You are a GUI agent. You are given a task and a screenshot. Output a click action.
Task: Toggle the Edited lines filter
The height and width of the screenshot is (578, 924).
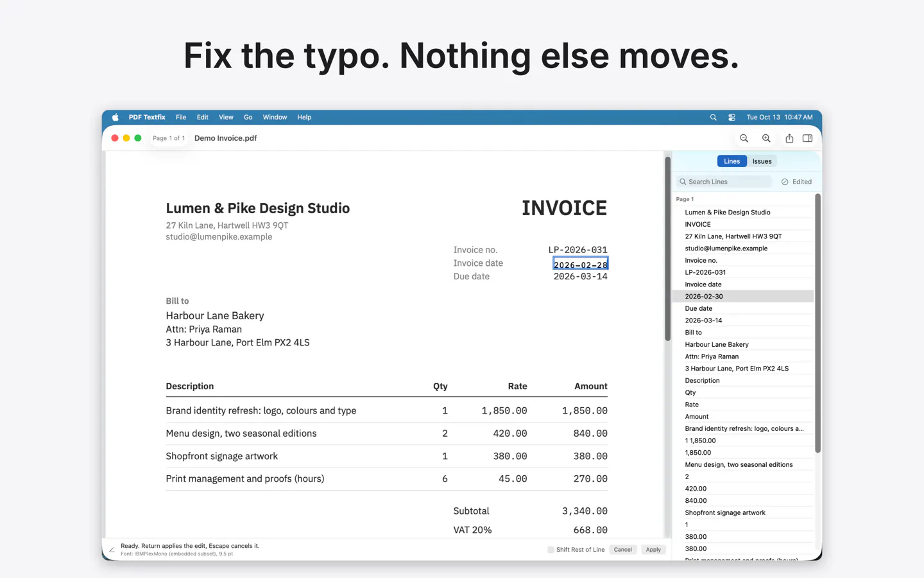pyautogui.click(x=796, y=182)
